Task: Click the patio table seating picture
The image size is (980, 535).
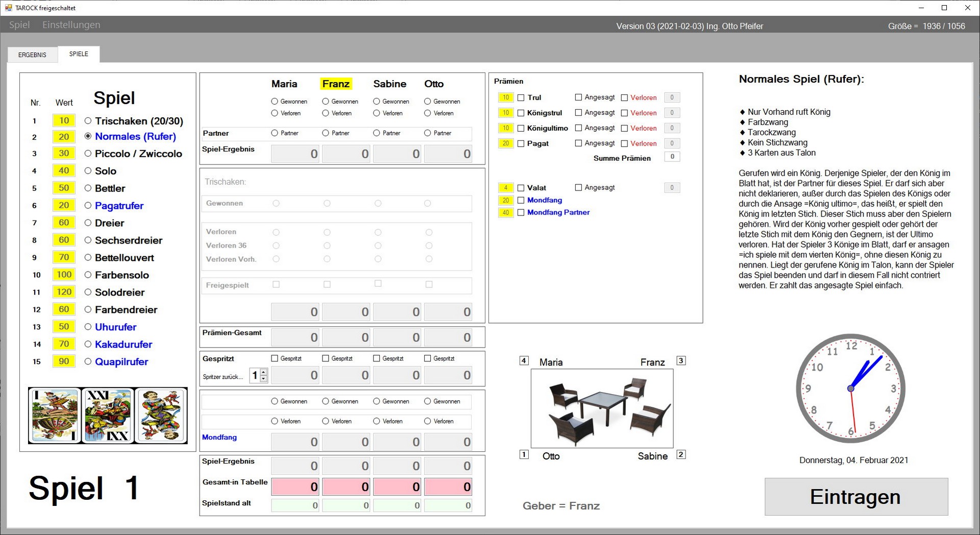Action: [x=602, y=408]
